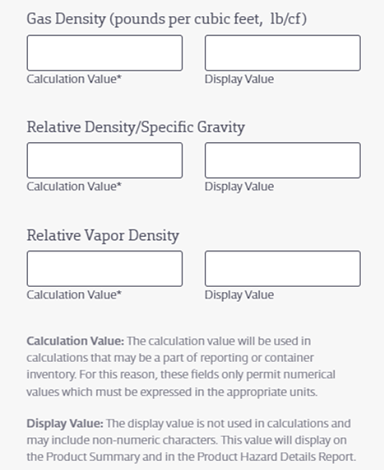384x470 pixels.
Task: Click the Calculation Value* label under Specific Gravity
Action: (x=74, y=186)
